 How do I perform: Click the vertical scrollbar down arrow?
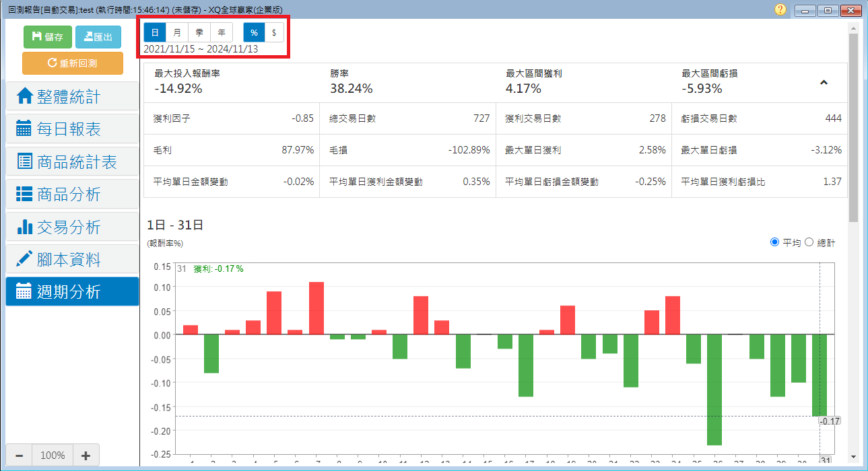pyautogui.click(x=853, y=456)
